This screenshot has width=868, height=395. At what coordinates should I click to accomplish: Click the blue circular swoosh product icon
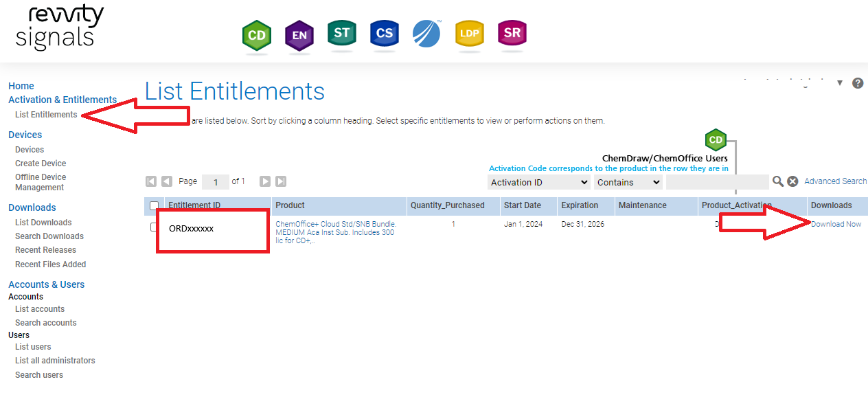coord(426,34)
